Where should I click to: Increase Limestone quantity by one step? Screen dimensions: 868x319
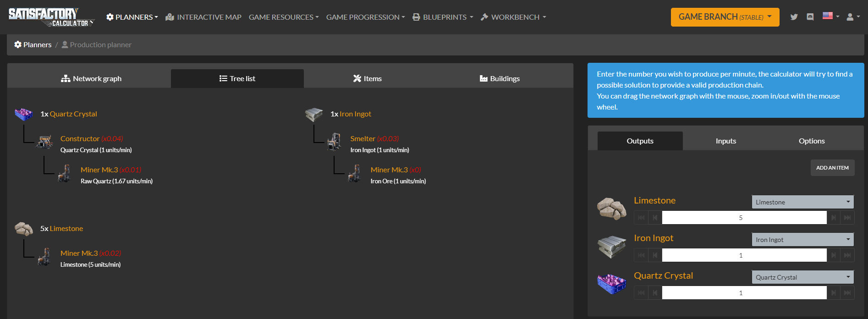(834, 218)
